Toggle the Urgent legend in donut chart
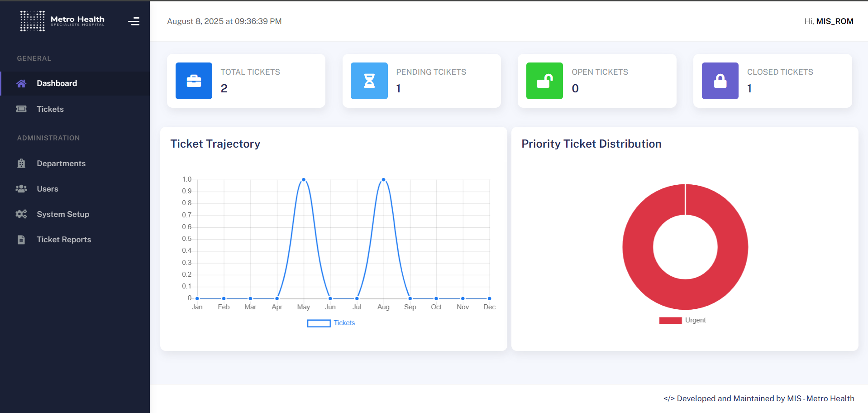 (682, 320)
